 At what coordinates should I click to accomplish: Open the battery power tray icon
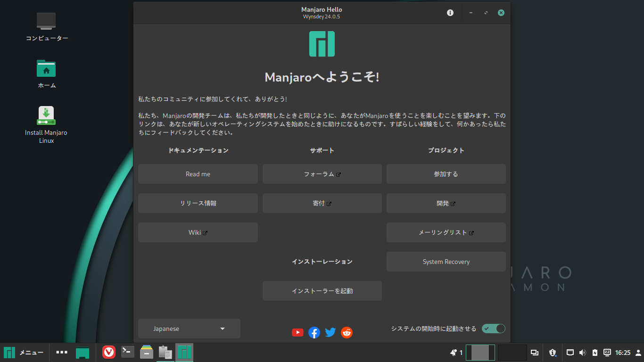coord(594,352)
